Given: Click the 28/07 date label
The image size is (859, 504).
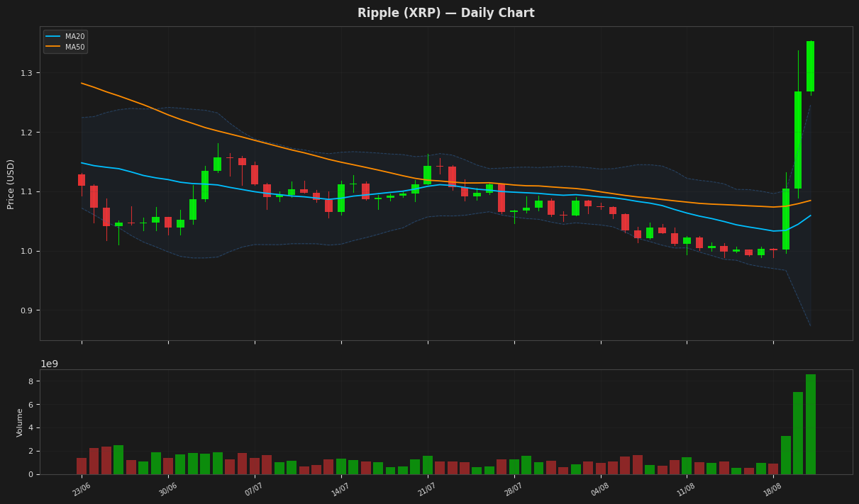Looking at the screenshot, I should (514, 488).
